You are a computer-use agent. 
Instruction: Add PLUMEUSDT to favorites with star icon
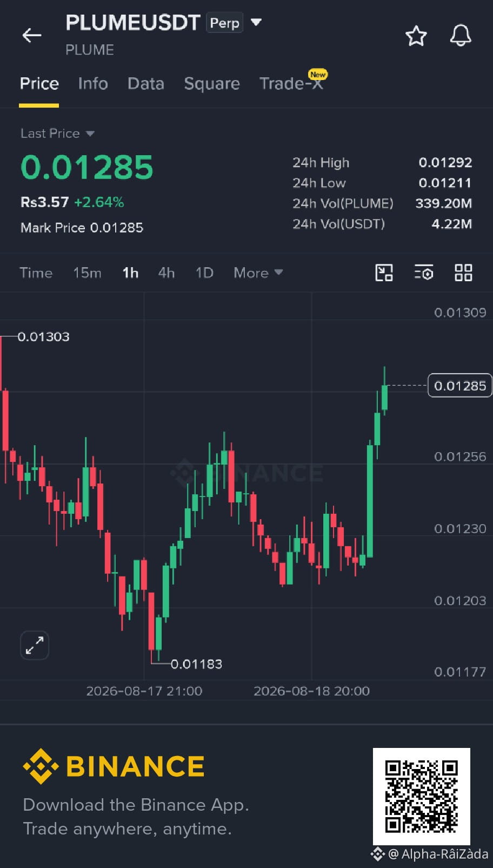pos(416,36)
